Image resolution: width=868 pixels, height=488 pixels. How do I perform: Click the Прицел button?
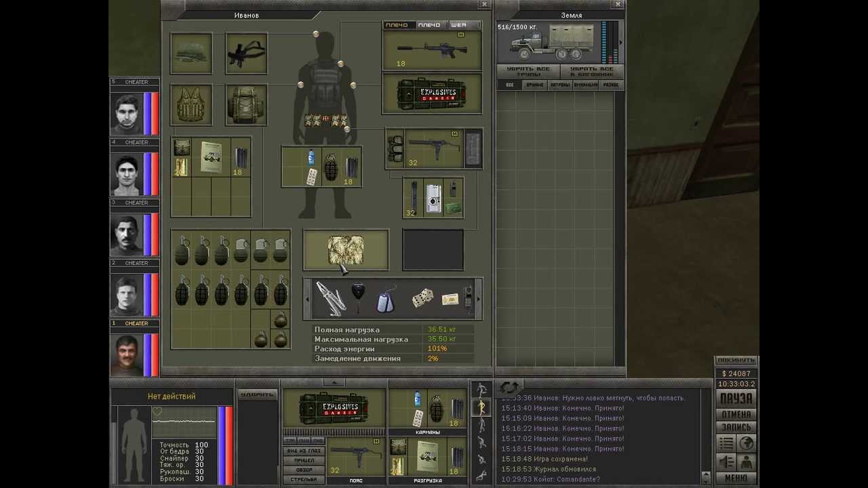(304, 460)
